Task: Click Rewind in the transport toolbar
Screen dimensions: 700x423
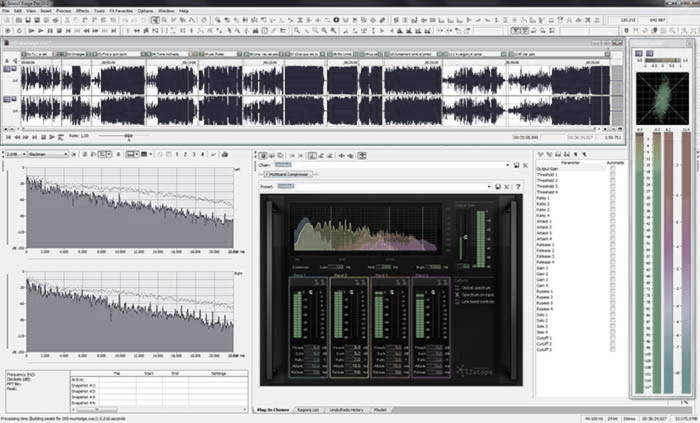Action: (87, 31)
